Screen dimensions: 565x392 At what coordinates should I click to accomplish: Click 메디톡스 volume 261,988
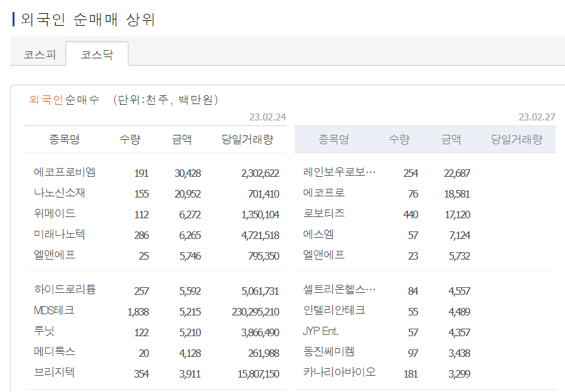coord(264,354)
